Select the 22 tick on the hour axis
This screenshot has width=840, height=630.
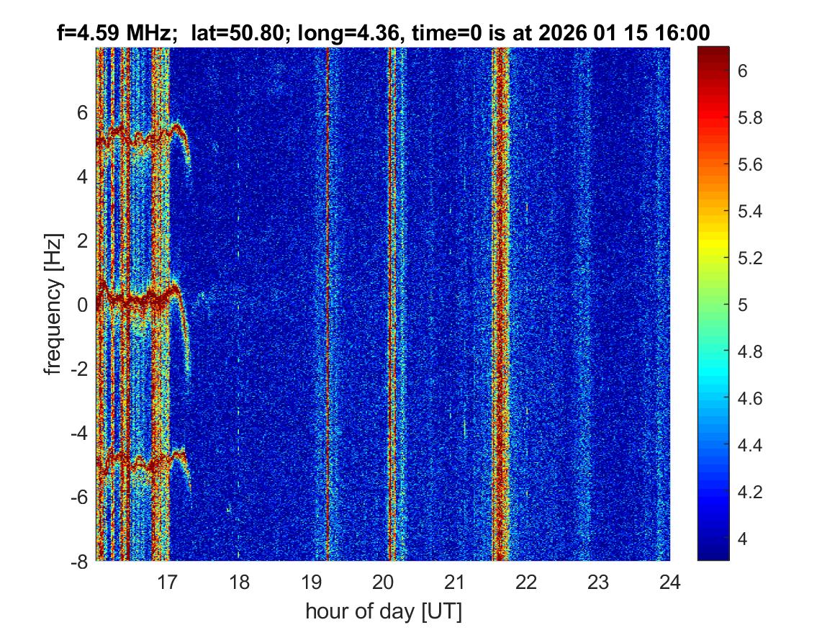(x=526, y=581)
